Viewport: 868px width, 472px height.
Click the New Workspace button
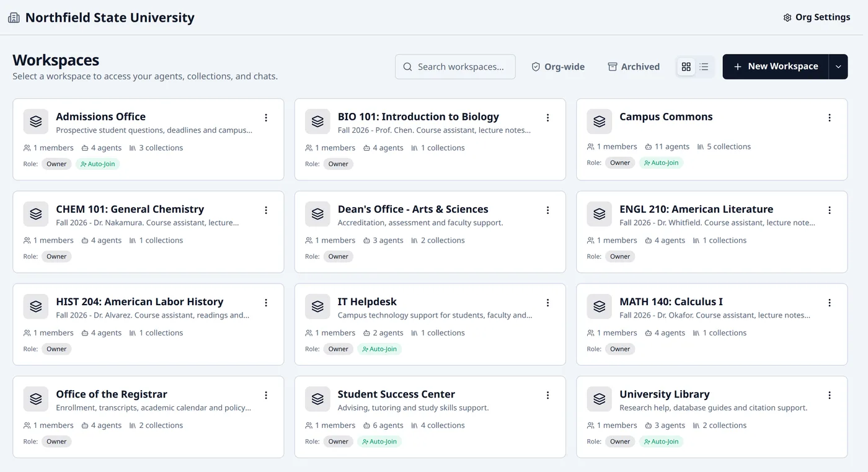coord(776,66)
